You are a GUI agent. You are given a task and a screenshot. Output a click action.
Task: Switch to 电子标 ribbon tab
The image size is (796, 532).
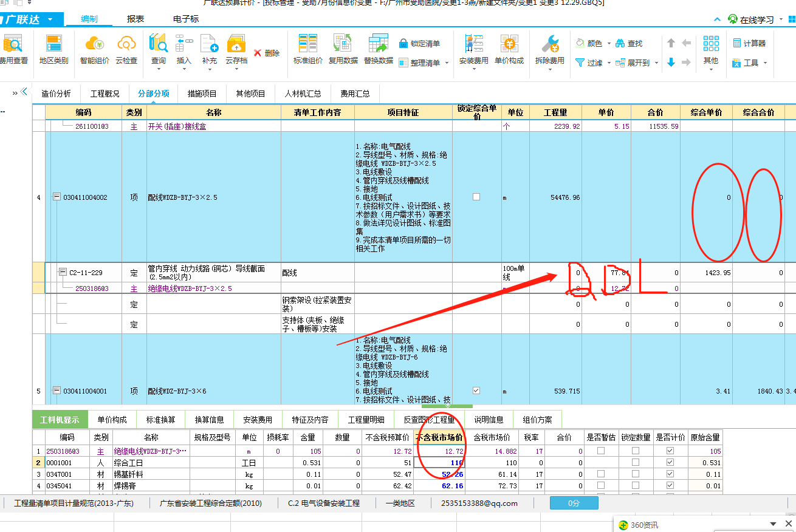pos(186,19)
